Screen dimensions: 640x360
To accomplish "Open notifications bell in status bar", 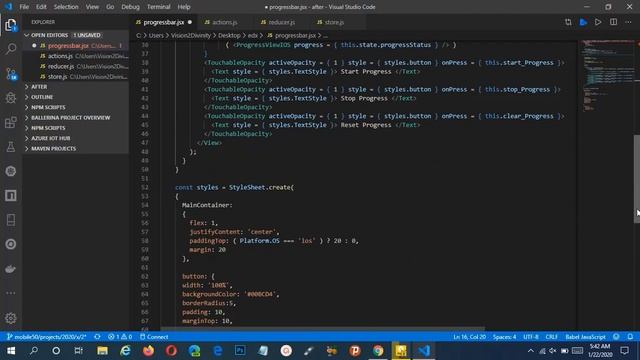I will (x=630, y=337).
